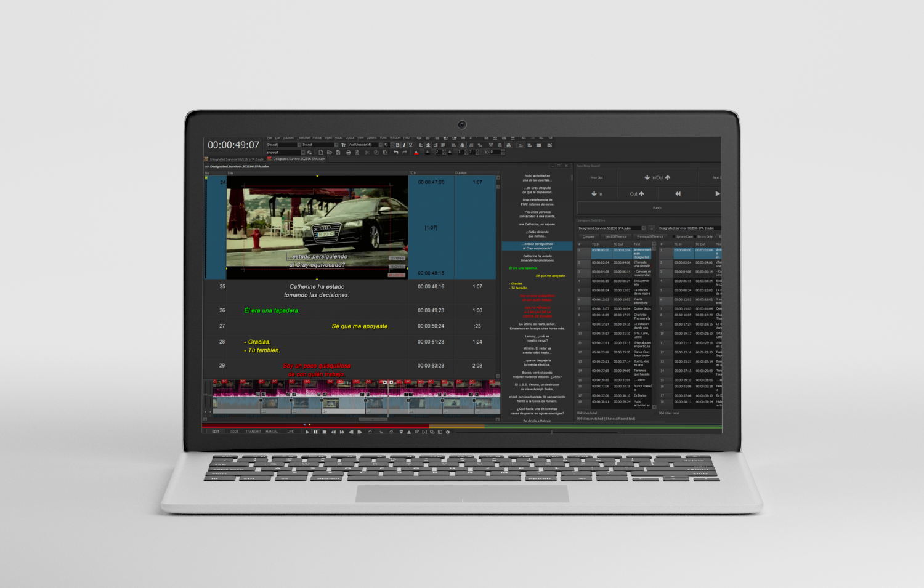This screenshot has width=924, height=588.
Task: Print the subtitle file
Action: (348, 152)
